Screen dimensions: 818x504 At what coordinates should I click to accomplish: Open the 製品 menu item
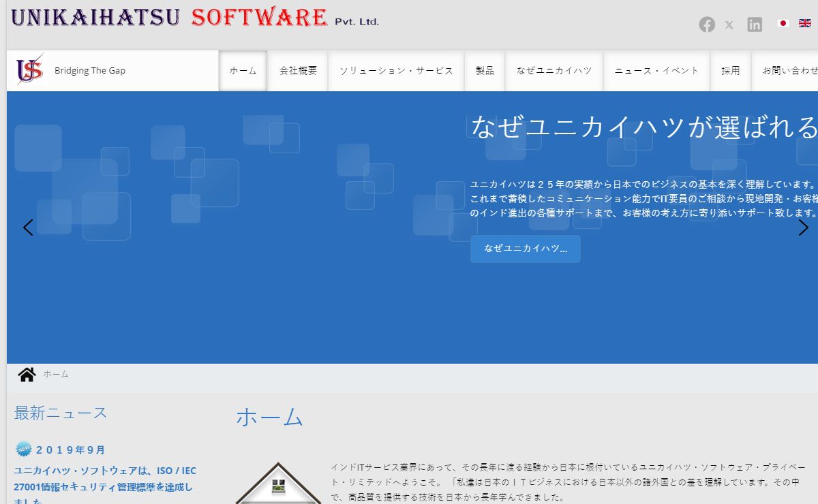[485, 70]
